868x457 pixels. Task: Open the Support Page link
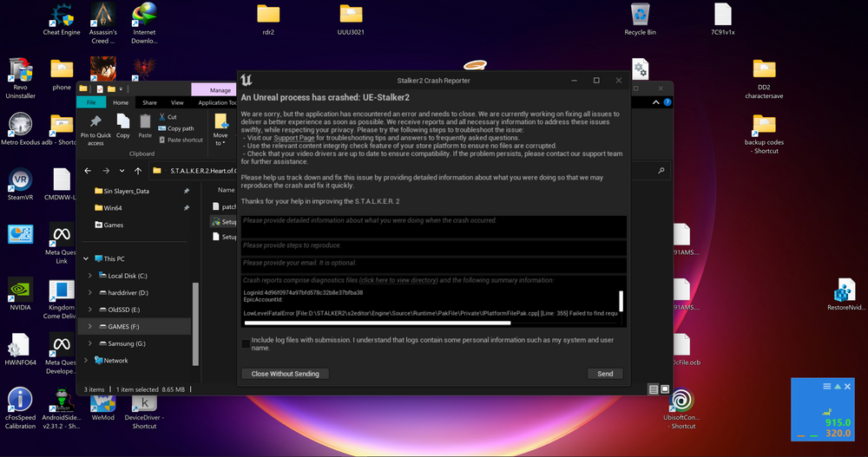pyautogui.click(x=294, y=138)
